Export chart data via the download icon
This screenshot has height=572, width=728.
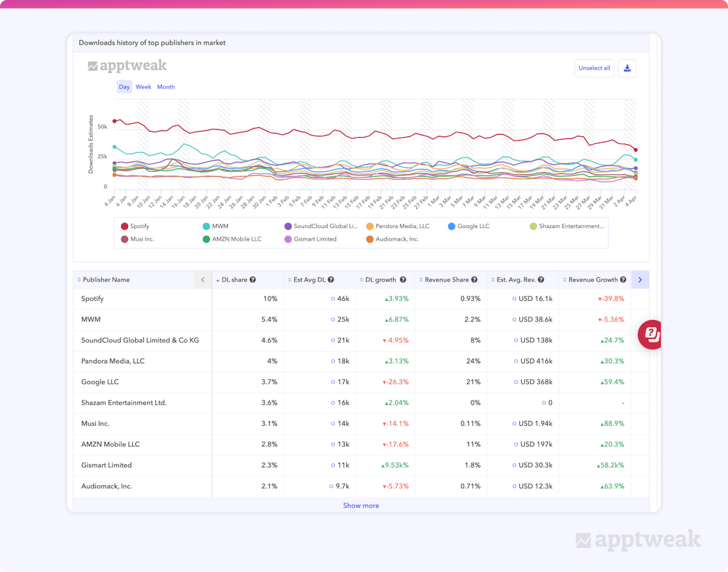click(627, 68)
